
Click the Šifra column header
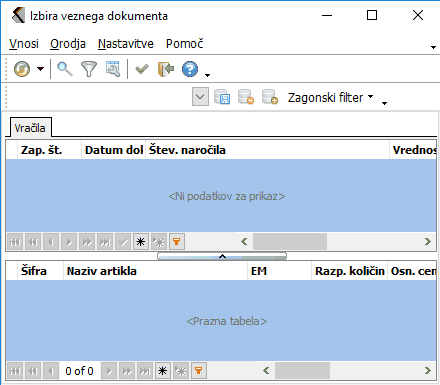pos(40,271)
